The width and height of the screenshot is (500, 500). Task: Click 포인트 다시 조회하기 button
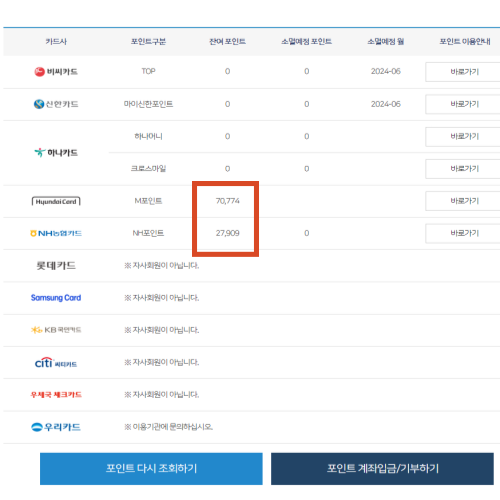tap(151, 468)
